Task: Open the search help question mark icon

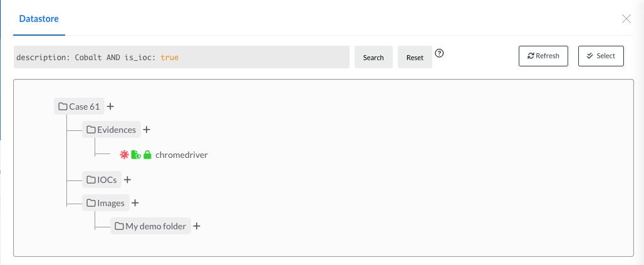Action: point(439,53)
